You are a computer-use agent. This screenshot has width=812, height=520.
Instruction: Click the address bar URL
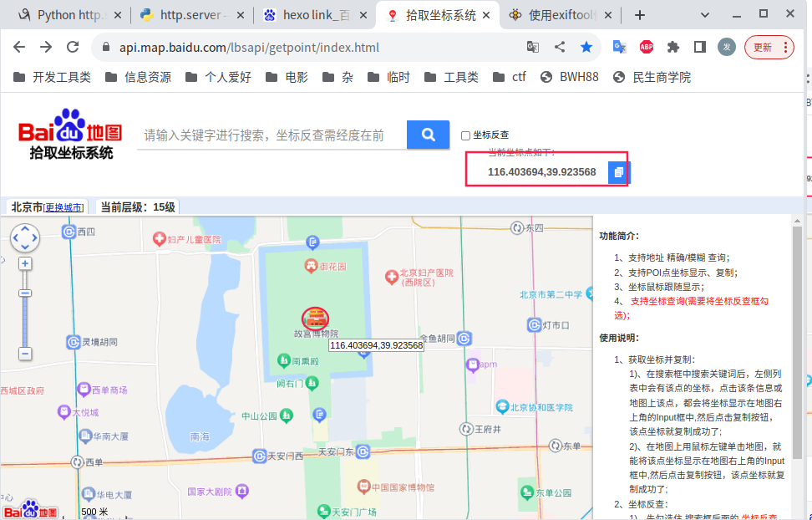pos(249,48)
